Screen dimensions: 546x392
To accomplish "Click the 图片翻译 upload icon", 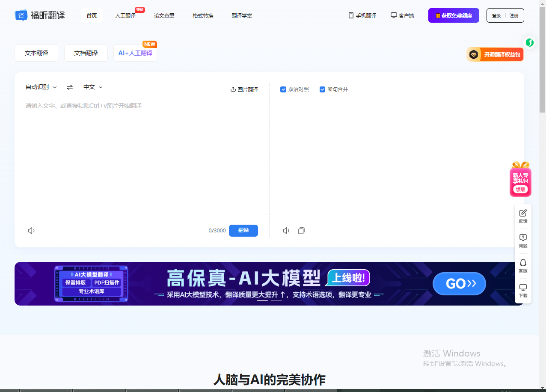I will click(233, 89).
